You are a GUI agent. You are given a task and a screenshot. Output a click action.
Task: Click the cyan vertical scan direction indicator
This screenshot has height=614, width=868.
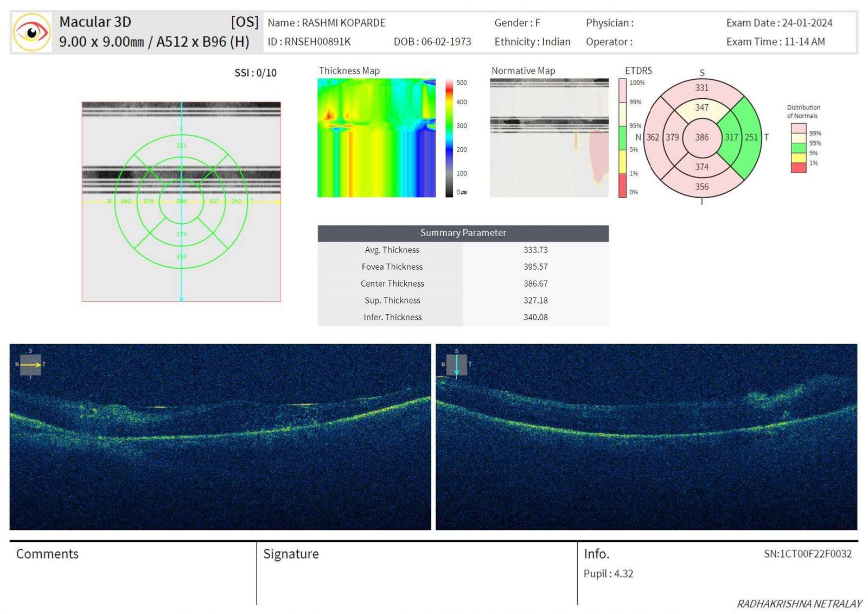click(x=457, y=365)
